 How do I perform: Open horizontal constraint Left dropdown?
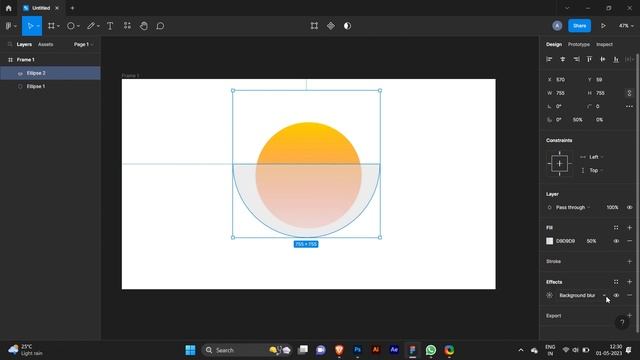[596, 157]
